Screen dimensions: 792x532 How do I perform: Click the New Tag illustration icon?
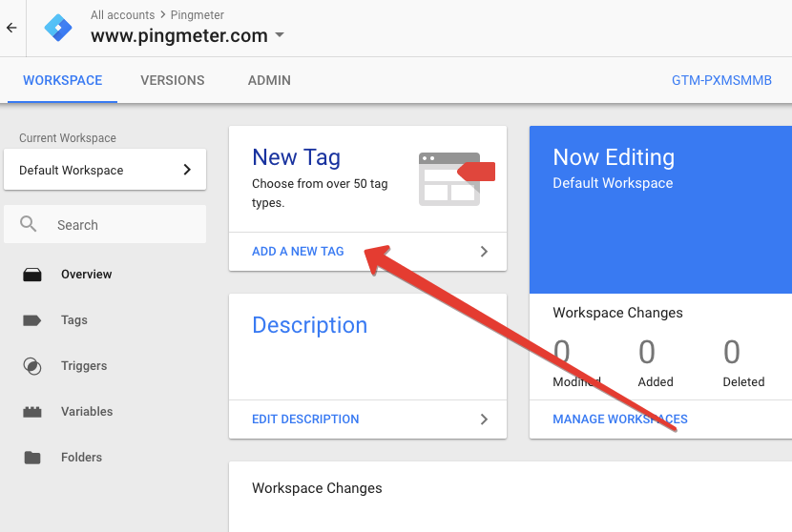click(457, 178)
